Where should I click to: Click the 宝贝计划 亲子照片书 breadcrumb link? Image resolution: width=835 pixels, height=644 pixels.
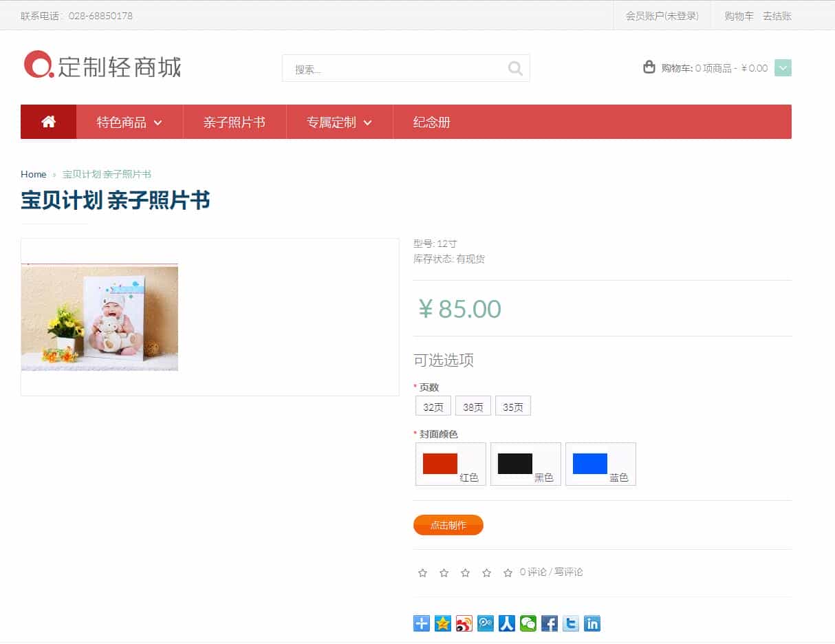107,174
